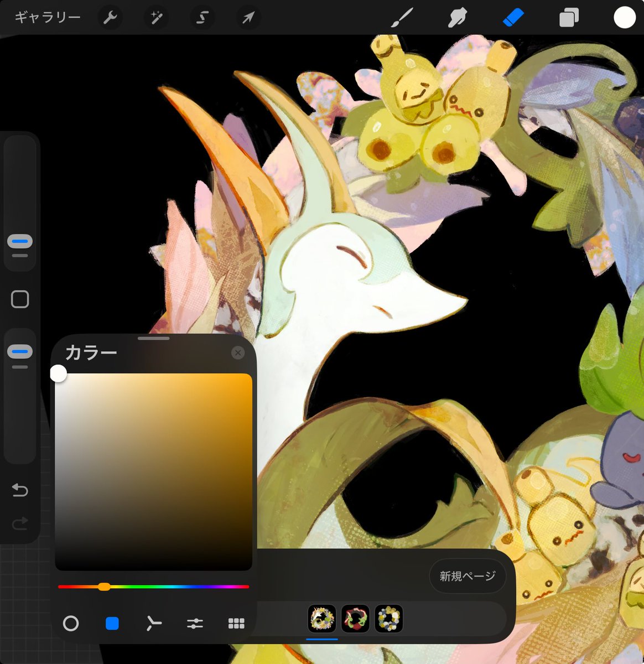Open the Actions wrench menu

coord(110,18)
